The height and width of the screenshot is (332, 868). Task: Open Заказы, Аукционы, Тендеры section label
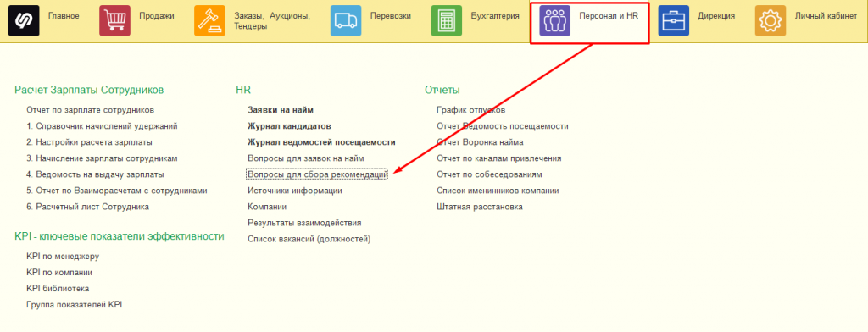(x=272, y=21)
